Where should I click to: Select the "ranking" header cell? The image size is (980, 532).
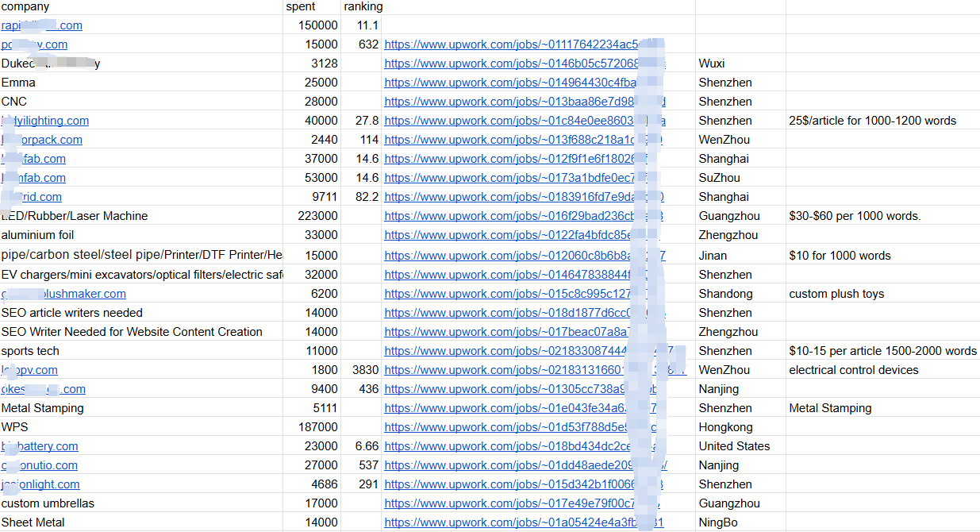point(362,6)
